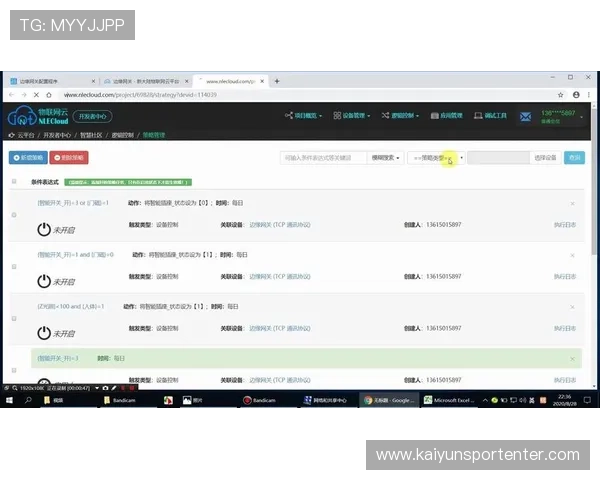The image size is (600, 480).
Task: Click the volume speaker tray icon
Action: click(523, 400)
